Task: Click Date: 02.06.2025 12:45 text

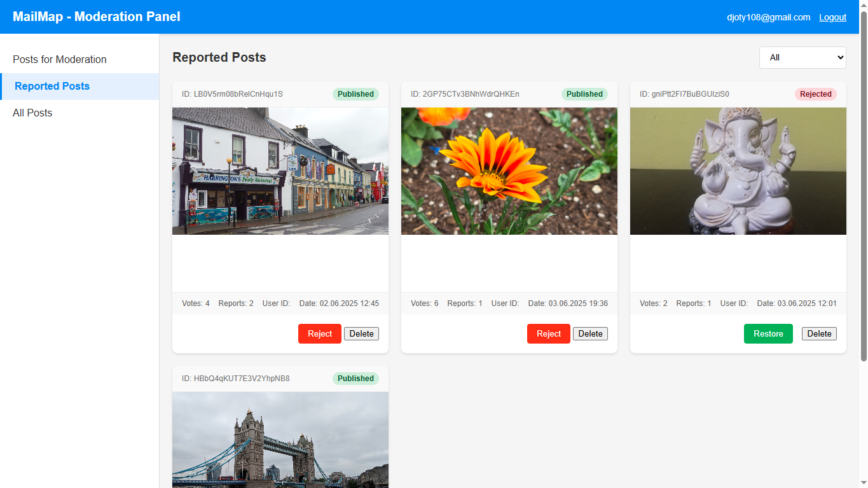Action: pyautogui.click(x=339, y=303)
